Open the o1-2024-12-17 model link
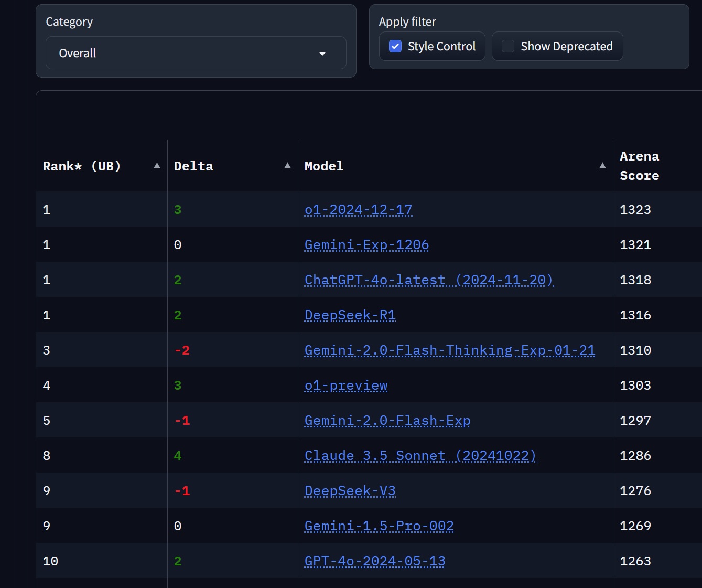The image size is (702, 588). tap(358, 210)
